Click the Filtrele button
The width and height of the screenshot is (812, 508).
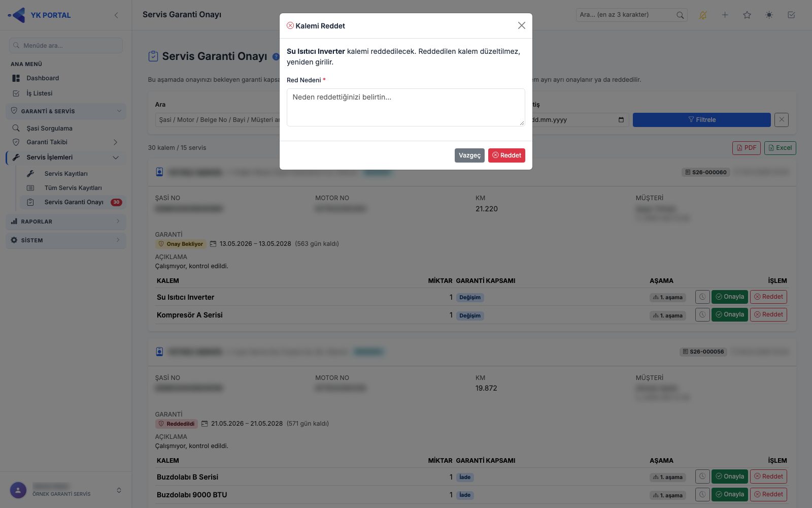pyautogui.click(x=701, y=120)
